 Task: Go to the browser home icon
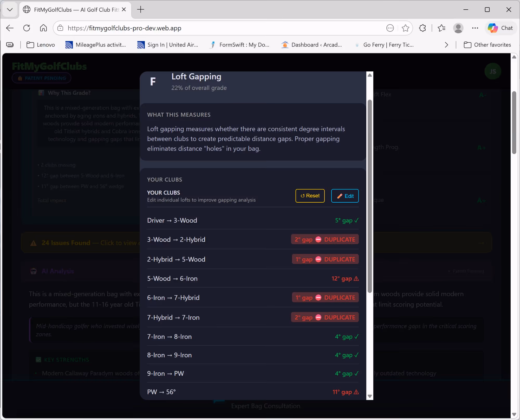(43, 28)
